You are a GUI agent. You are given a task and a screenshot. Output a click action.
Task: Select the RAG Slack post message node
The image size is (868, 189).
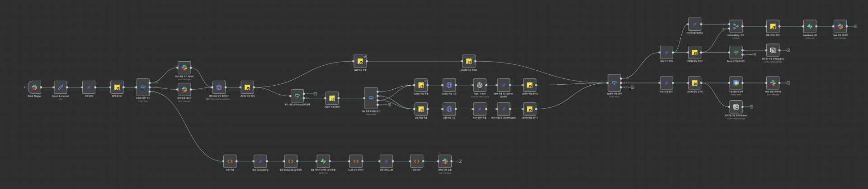tap(445, 161)
